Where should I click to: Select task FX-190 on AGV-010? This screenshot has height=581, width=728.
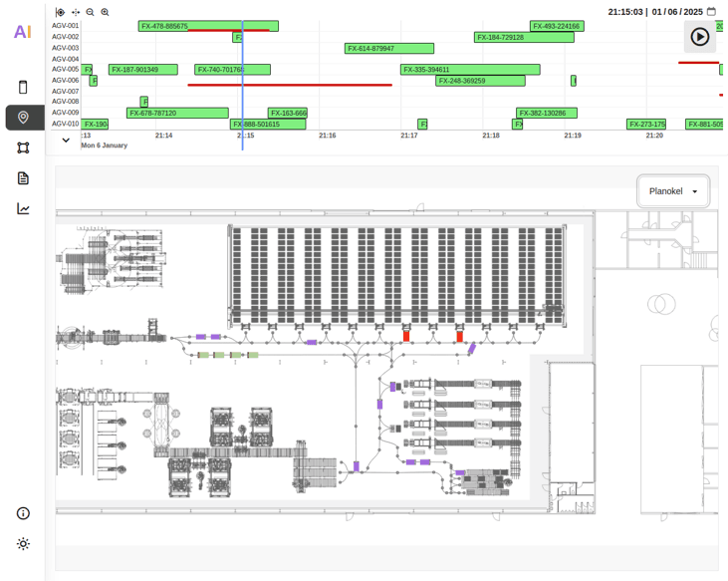(95, 124)
